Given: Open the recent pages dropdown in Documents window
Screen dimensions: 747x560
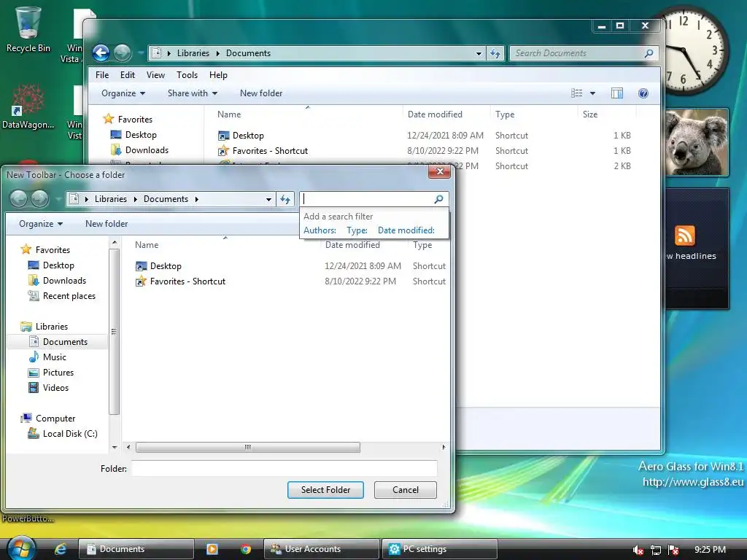Looking at the screenshot, I should (141, 52).
